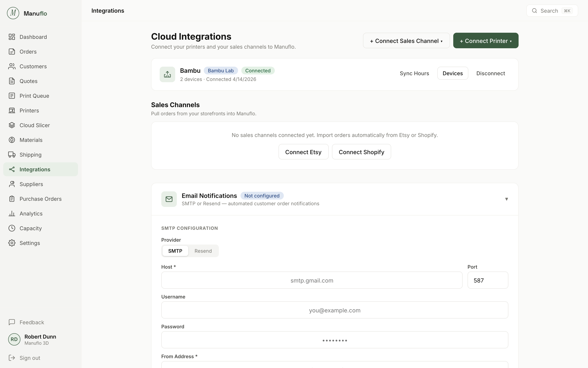
Task: Click Connect Etsy button
Action: point(303,152)
